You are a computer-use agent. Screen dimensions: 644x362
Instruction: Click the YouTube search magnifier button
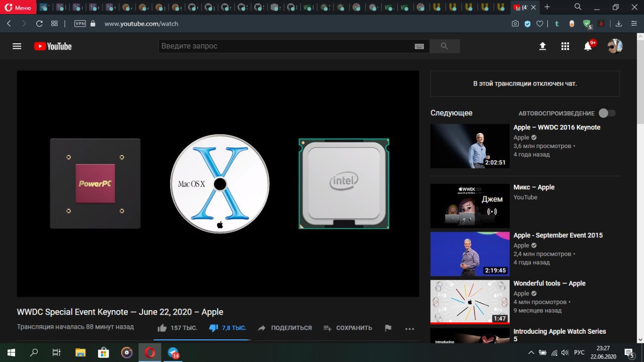pos(444,46)
